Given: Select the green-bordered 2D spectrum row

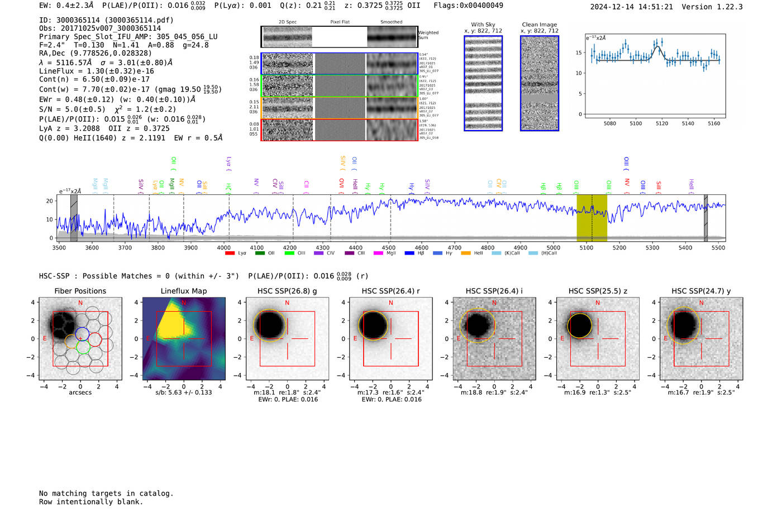Looking at the screenshot, I should (x=339, y=86).
